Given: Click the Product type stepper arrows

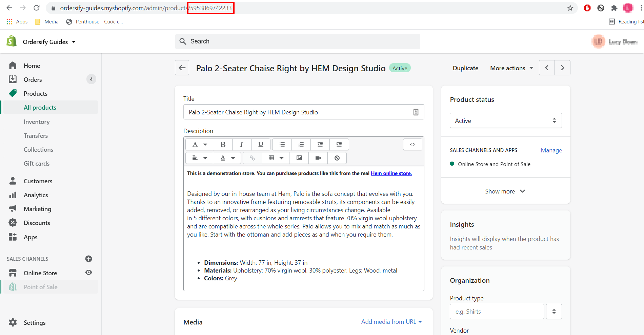Looking at the screenshot, I should 554,311.
